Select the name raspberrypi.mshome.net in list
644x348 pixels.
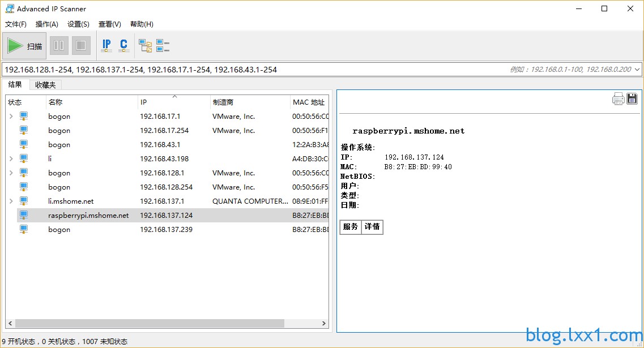click(88, 216)
